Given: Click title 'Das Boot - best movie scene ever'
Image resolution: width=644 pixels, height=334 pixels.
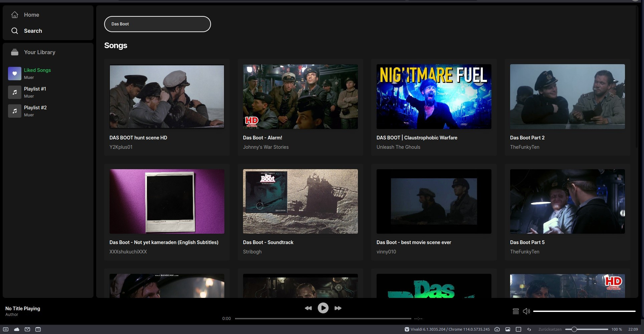Looking at the screenshot, I should tap(414, 242).
